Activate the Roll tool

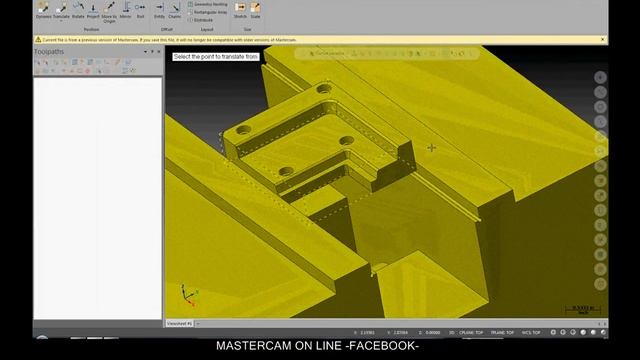[140, 10]
